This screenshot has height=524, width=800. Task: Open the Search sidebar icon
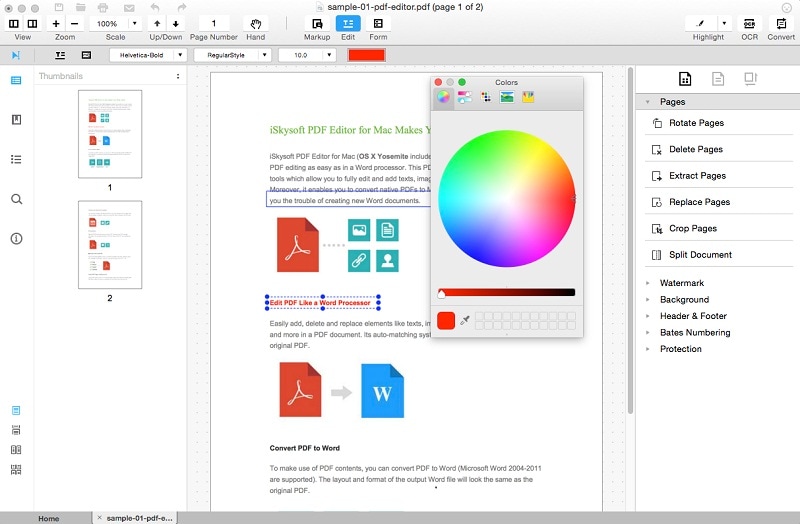pyautogui.click(x=16, y=199)
